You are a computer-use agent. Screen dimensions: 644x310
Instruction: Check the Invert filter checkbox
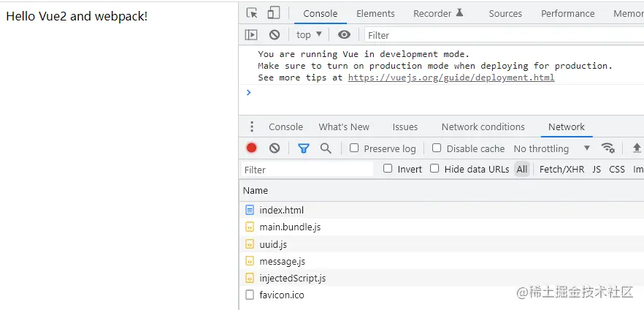388,169
